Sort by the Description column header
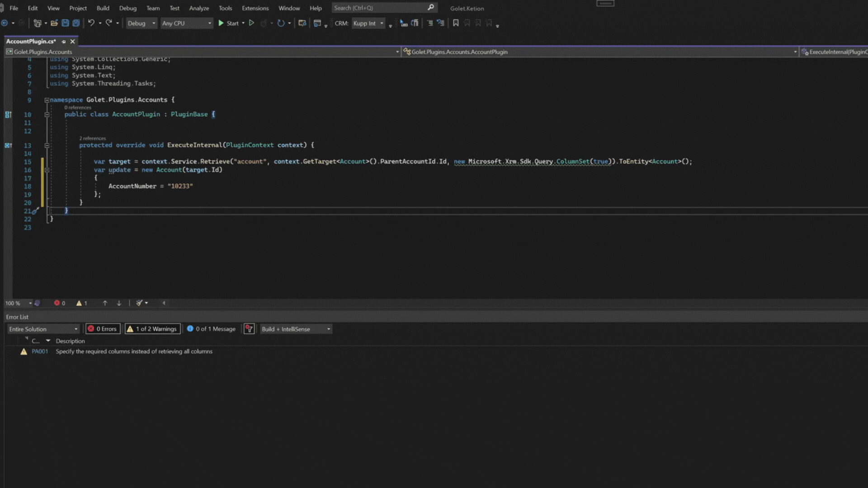The width and height of the screenshot is (868, 488). pos(70,341)
